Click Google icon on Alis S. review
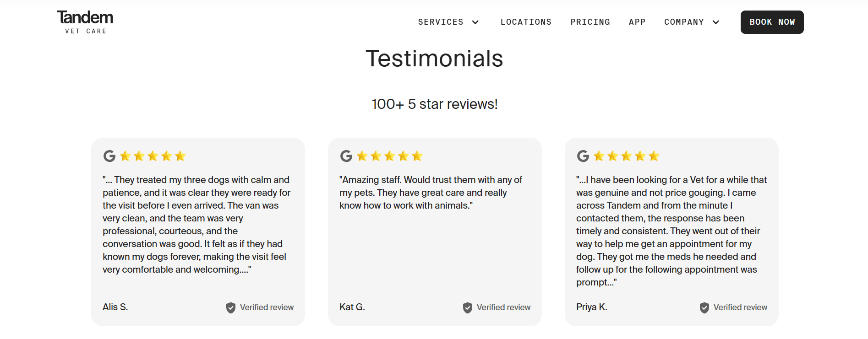868x339 pixels. point(109,156)
